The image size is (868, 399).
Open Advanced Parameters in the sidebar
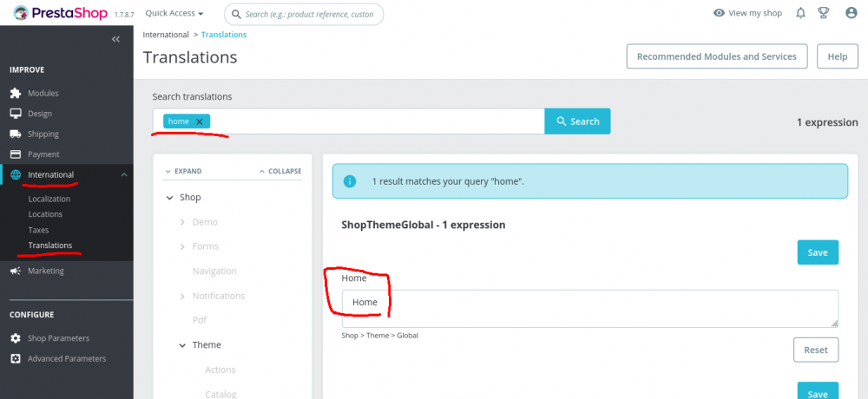click(x=67, y=358)
